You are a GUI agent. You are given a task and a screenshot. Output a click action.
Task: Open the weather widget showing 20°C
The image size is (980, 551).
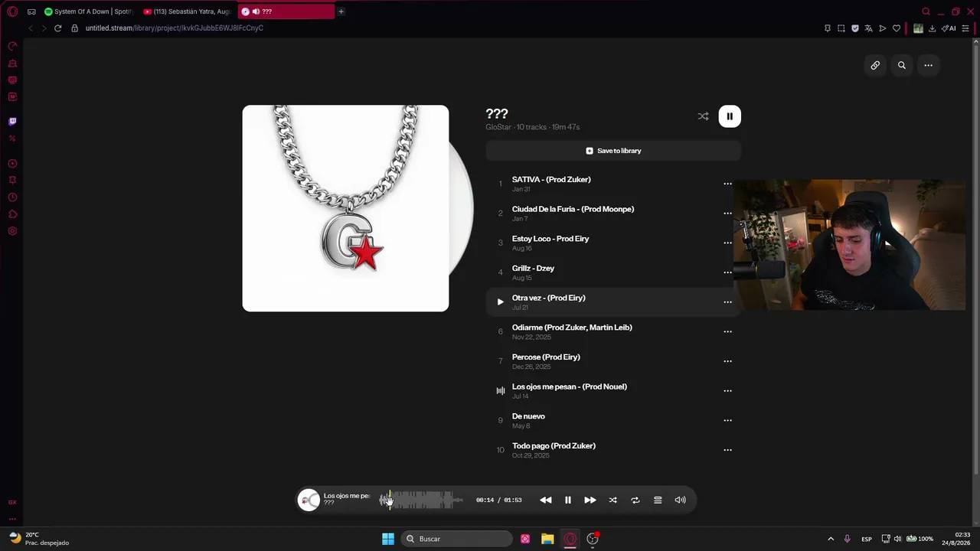point(40,539)
